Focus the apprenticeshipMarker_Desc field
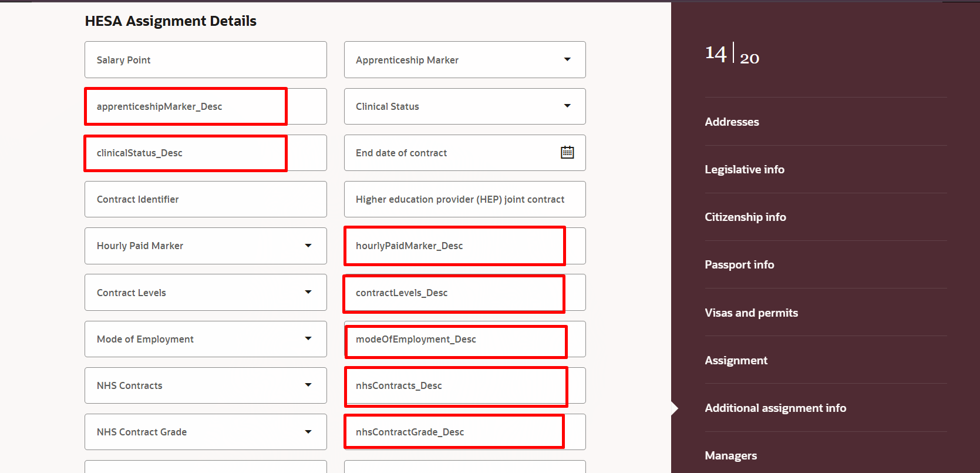The height and width of the screenshot is (473, 980). tap(206, 106)
